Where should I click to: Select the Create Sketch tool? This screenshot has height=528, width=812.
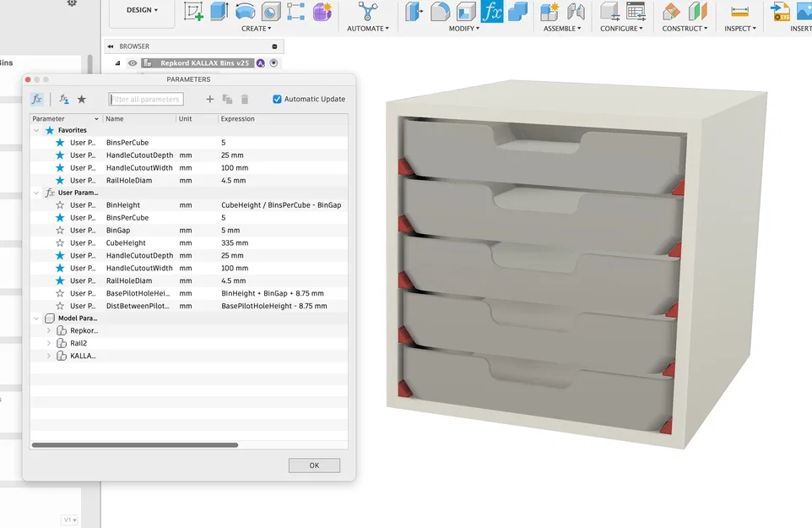pyautogui.click(x=192, y=12)
